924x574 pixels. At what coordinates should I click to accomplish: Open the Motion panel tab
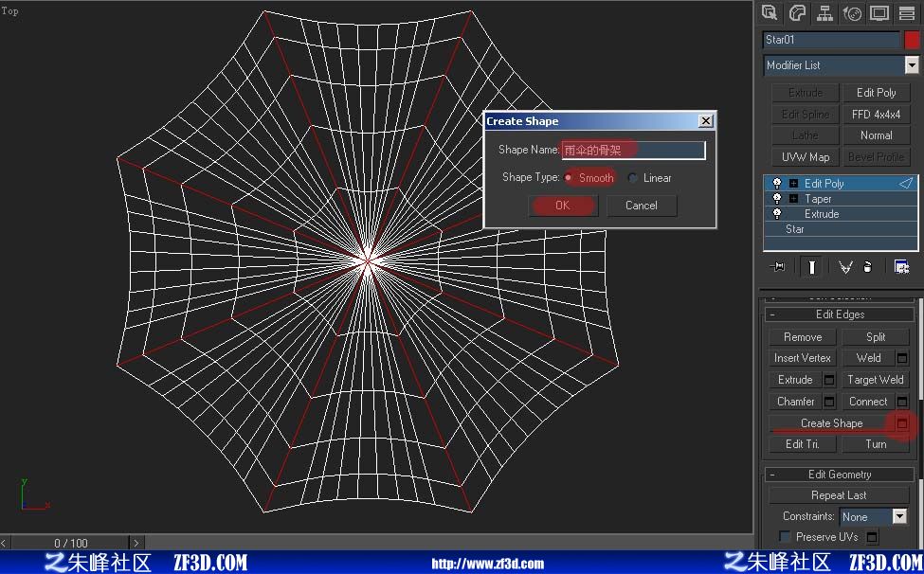tap(852, 13)
